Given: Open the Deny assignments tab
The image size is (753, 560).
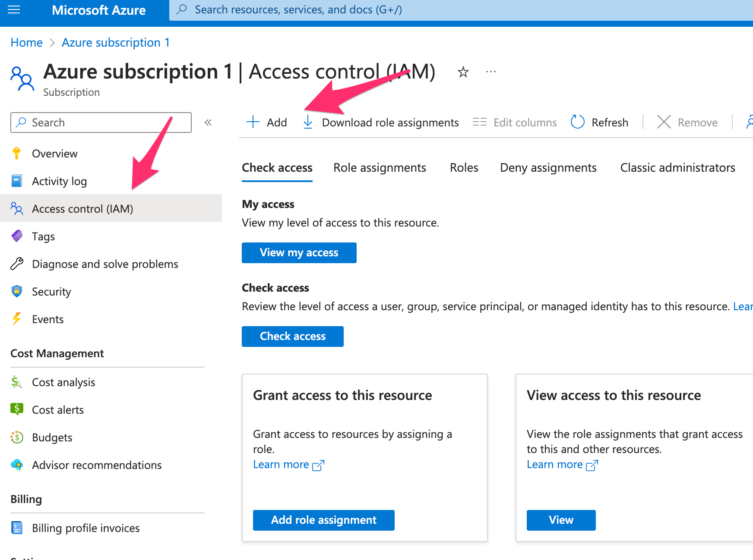Looking at the screenshot, I should [x=548, y=167].
